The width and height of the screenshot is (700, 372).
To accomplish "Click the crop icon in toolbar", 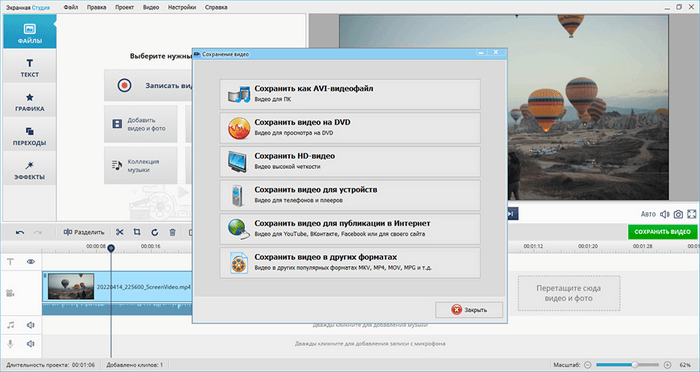I will [137, 232].
